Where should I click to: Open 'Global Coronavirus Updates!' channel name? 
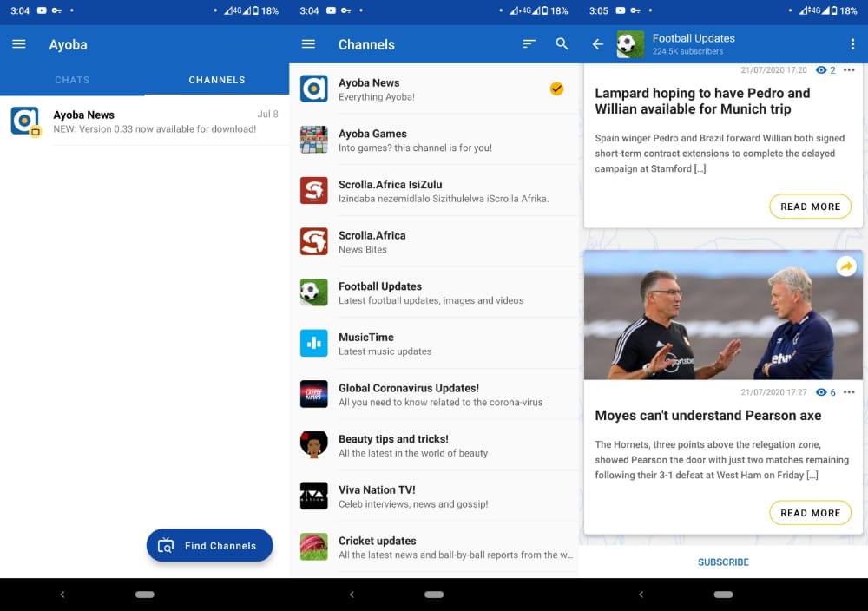click(x=409, y=388)
